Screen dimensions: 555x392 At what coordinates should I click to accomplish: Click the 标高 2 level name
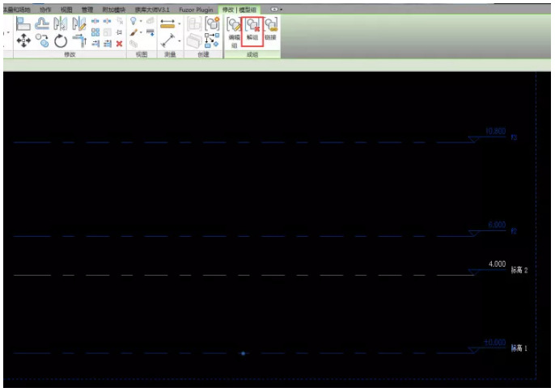click(519, 271)
